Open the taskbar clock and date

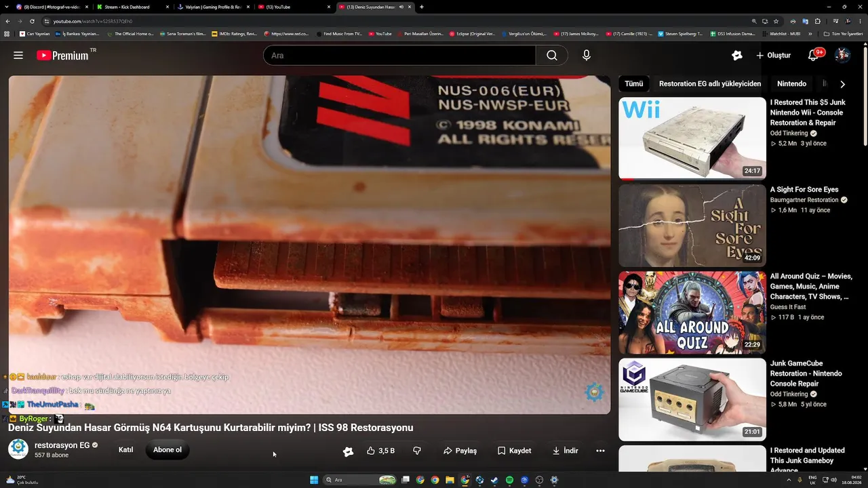coord(851,480)
